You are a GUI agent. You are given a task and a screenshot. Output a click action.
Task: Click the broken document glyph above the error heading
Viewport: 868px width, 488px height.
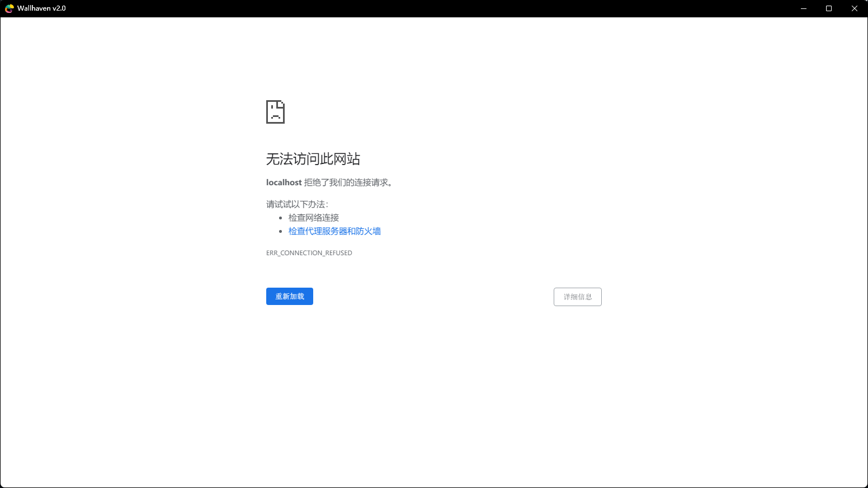pos(275,112)
